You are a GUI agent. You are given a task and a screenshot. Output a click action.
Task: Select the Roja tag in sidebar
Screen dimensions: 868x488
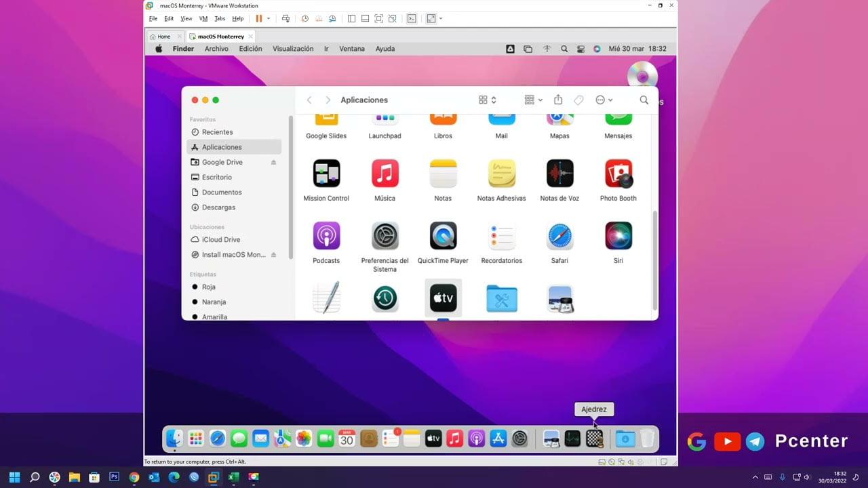point(234,287)
